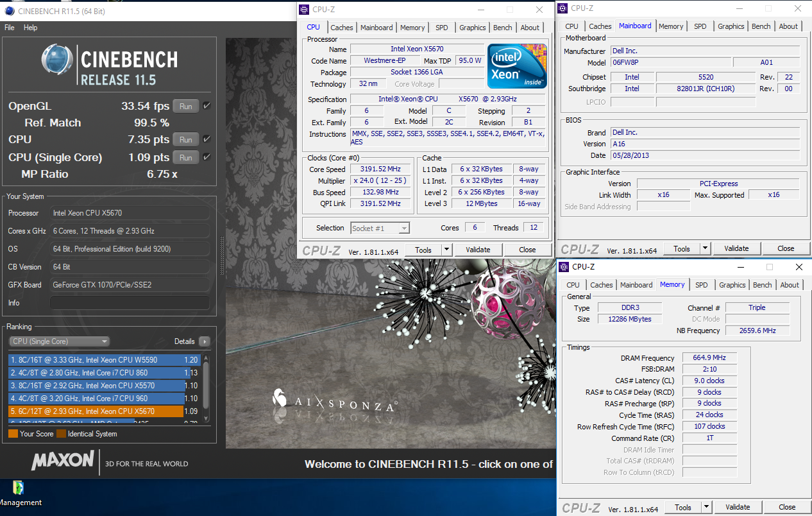The width and height of the screenshot is (812, 516).
Task: Expand the Tools arrow in Memory window
Action: tap(707, 507)
